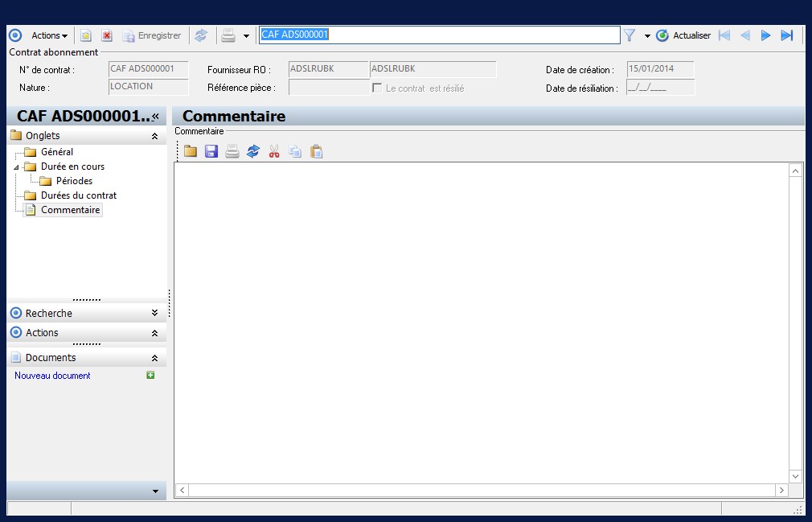This screenshot has height=522, width=812.
Task: Click the Actualiser refresh button
Action: pos(683,35)
